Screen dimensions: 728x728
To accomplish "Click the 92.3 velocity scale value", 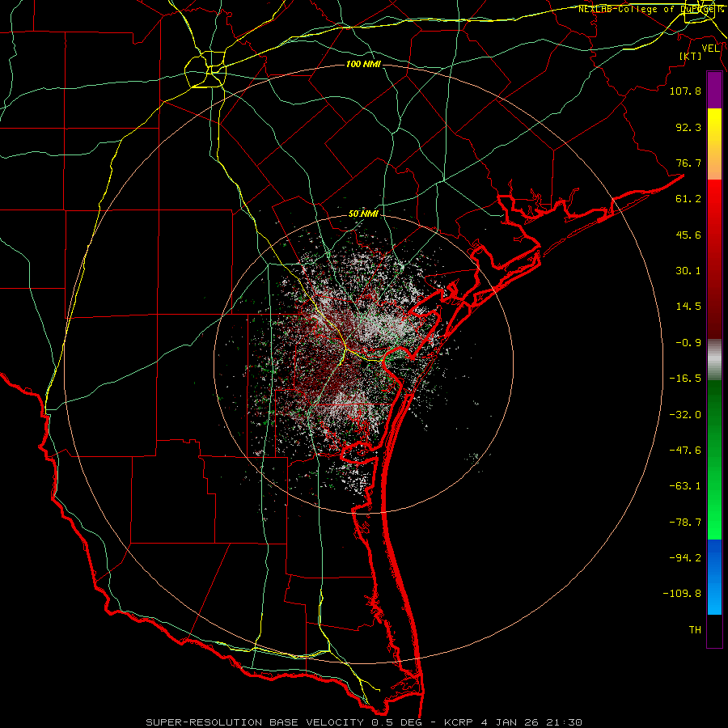I will coord(688,127).
